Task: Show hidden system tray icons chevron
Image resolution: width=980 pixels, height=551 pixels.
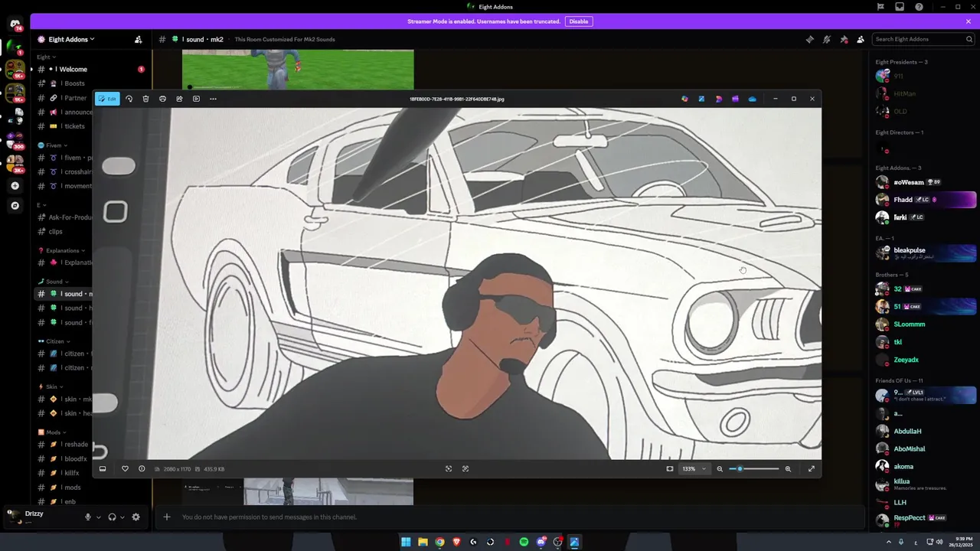Action: coord(888,542)
